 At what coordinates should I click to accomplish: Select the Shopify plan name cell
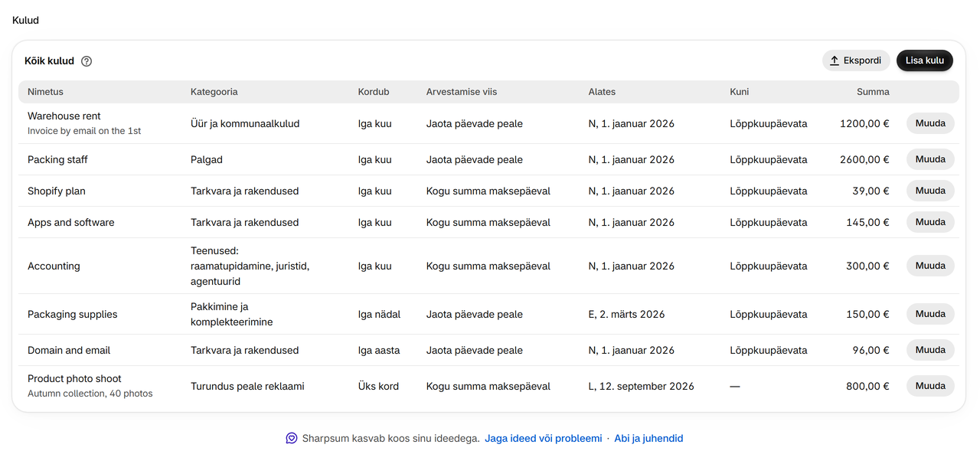(57, 191)
